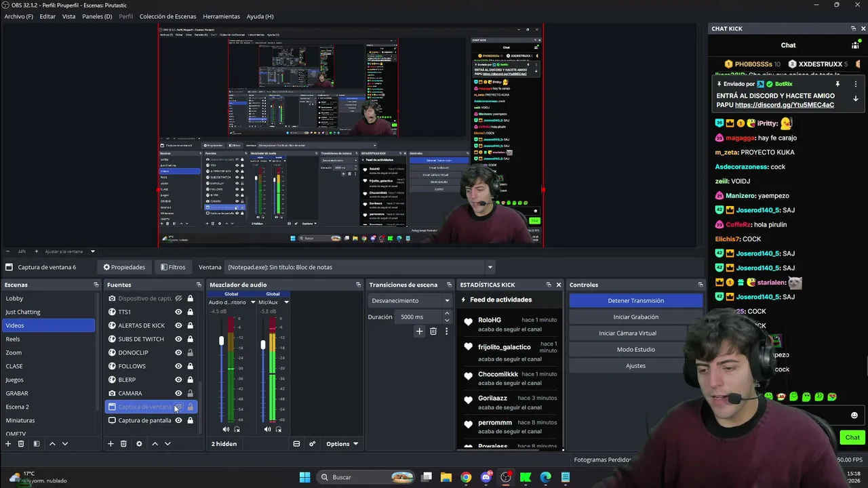Add a scene transition with plus icon

419,331
